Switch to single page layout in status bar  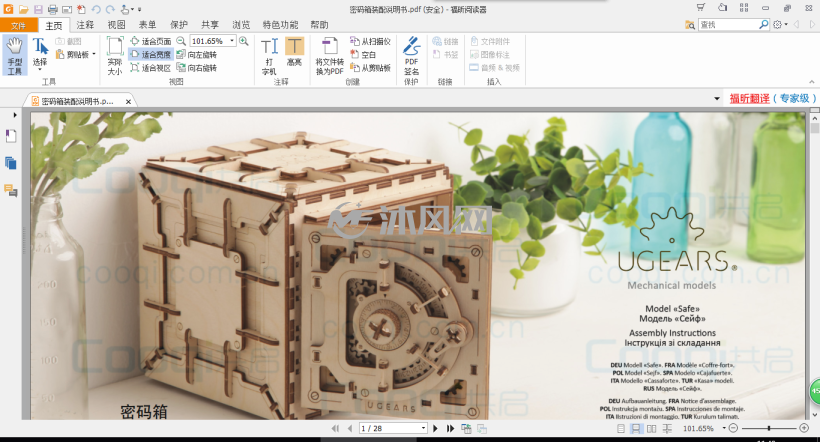[621, 428]
